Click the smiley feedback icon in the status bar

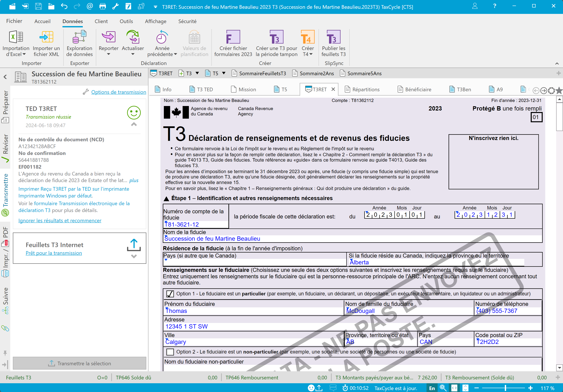point(311,388)
